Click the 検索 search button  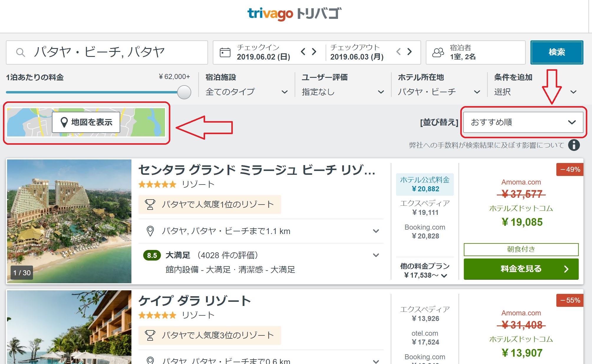pos(557,52)
